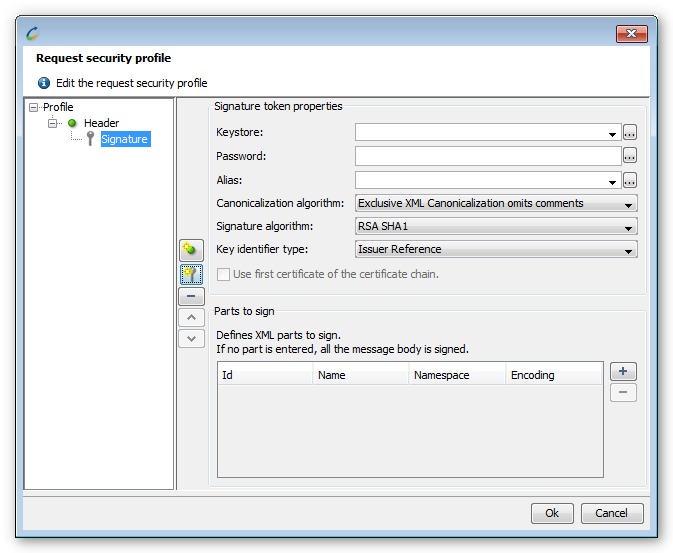Open Password ellipsis browse button
The width and height of the screenshot is (673, 553).
629,156
